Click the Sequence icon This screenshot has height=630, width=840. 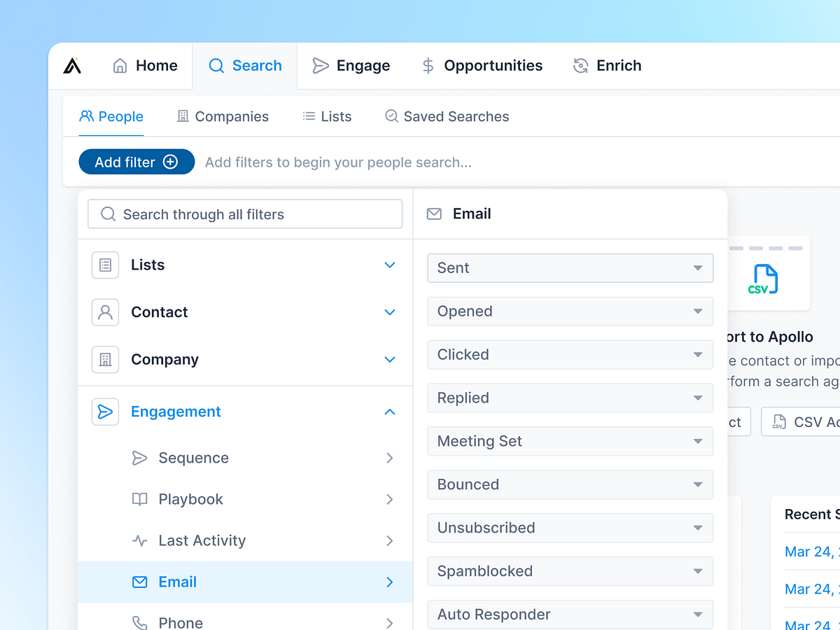coord(140,458)
